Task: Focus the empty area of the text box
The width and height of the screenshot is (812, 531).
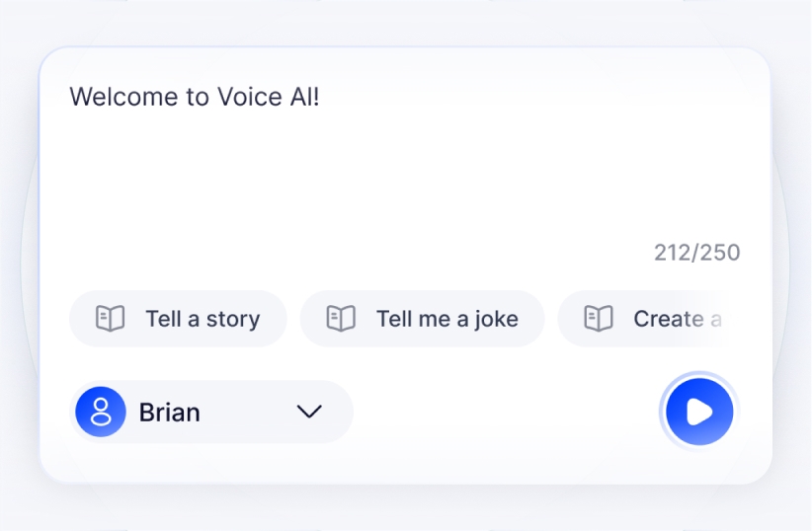Action: pos(395,178)
